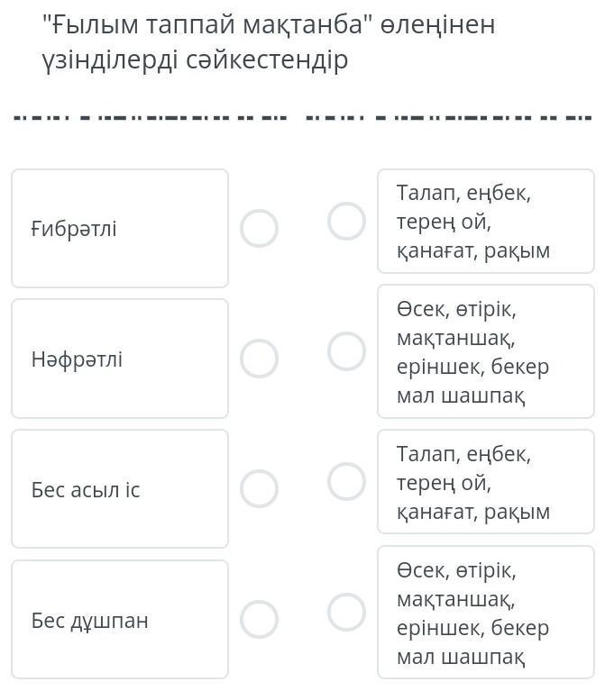Select the Нәфрәтлі card
Image resolution: width=605 pixels, height=700 pixels.
tap(119, 359)
